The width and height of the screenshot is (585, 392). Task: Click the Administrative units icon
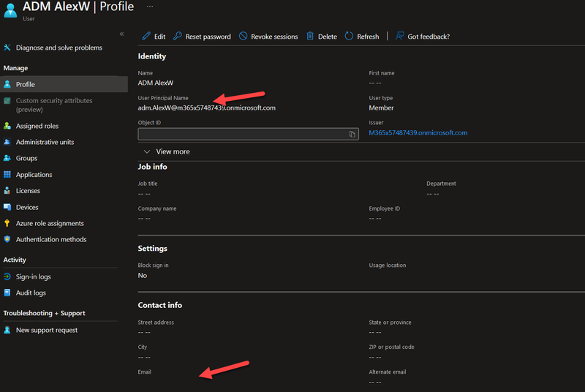click(x=7, y=142)
